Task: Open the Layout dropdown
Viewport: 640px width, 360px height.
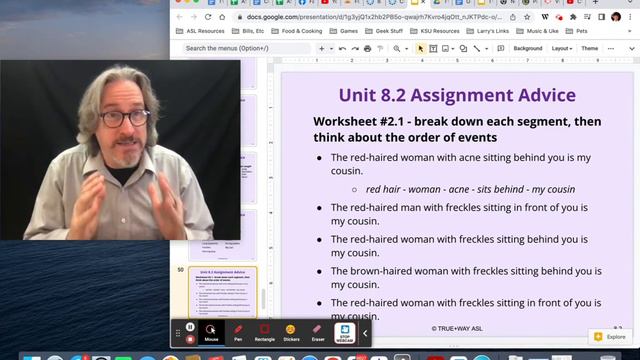Action: 562,49
